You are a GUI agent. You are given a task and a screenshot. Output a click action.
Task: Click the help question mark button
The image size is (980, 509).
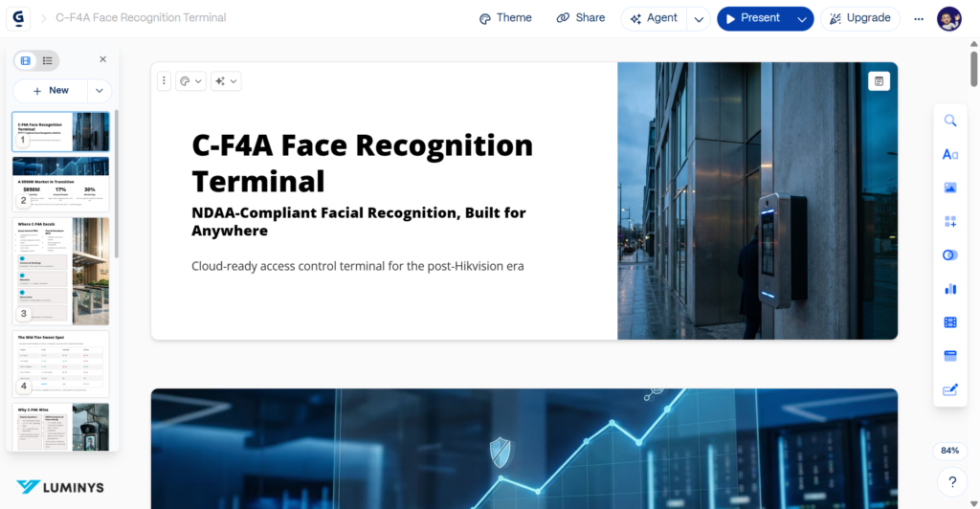[x=952, y=481]
